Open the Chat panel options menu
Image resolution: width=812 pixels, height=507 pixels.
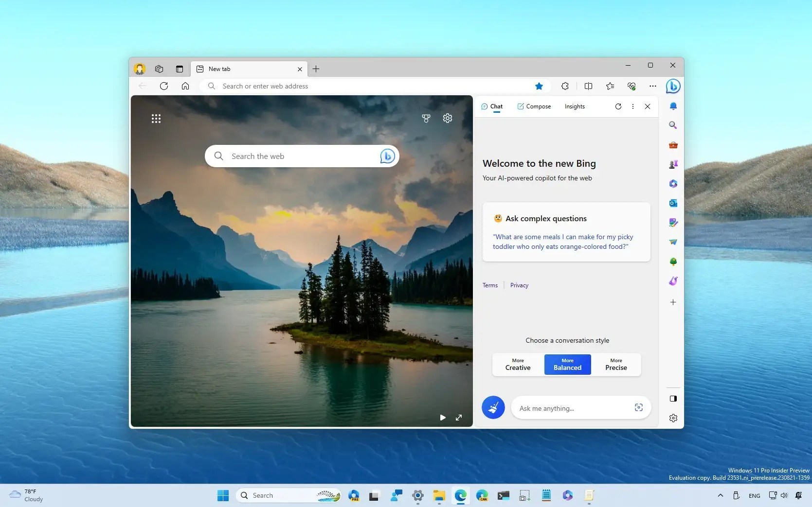tap(633, 106)
